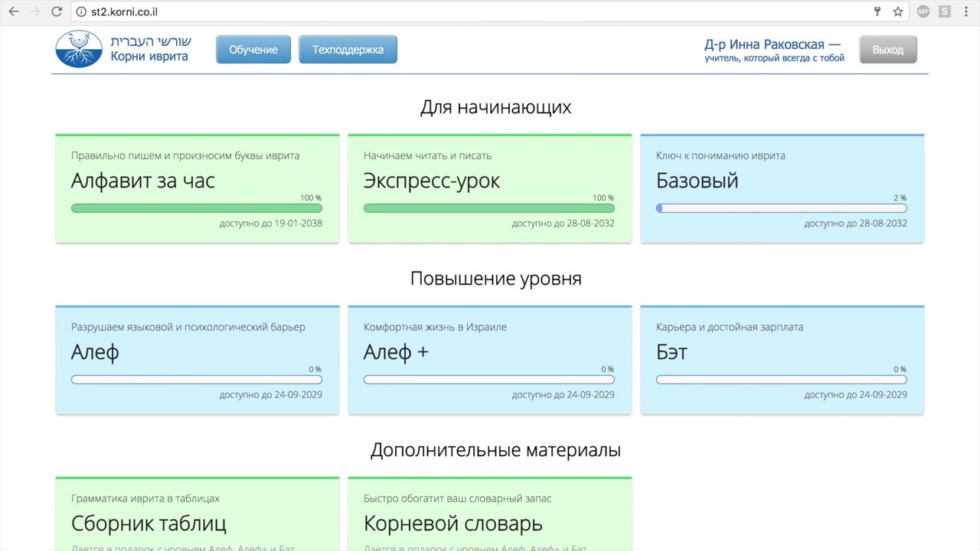Image resolution: width=980 pixels, height=551 pixels.
Task: Click 'Быстро обогатит ваш словарный запас'
Action: (458, 498)
